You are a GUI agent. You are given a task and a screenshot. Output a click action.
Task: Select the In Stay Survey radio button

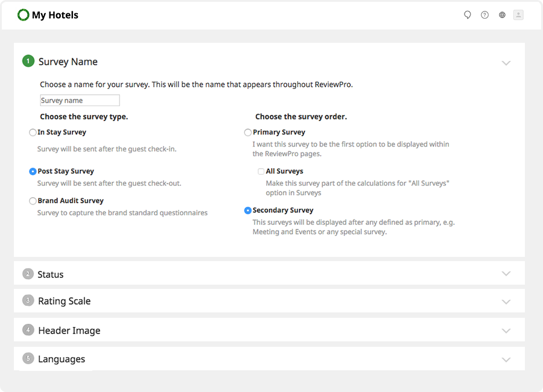click(x=33, y=133)
